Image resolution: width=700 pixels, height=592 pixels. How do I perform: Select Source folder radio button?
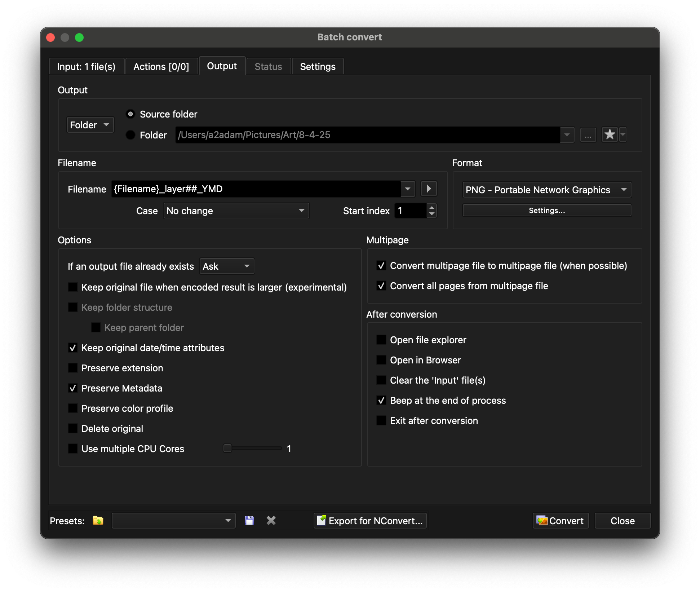tap(130, 114)
